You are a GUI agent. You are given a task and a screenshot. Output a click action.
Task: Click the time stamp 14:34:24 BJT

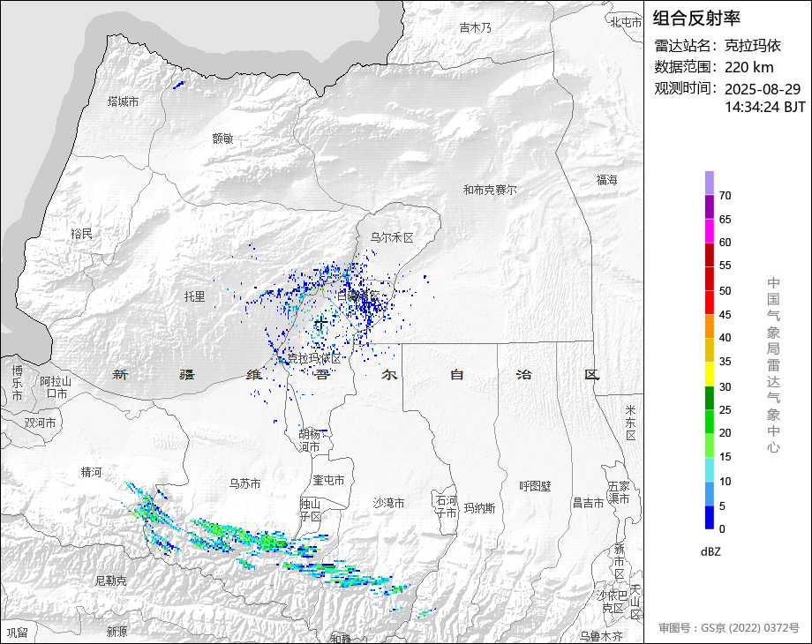pyautogui.click(x=765, y=107)
